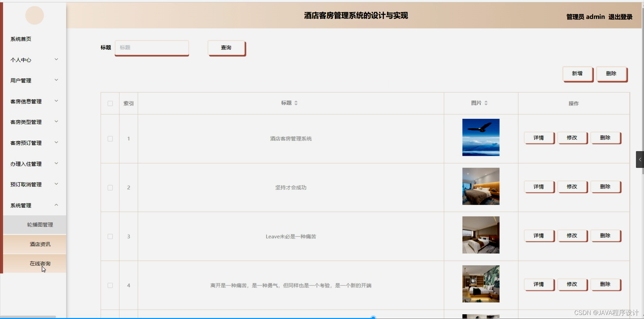Click the 查询 search button
This screenshot has height=319, width=644.
226,48
